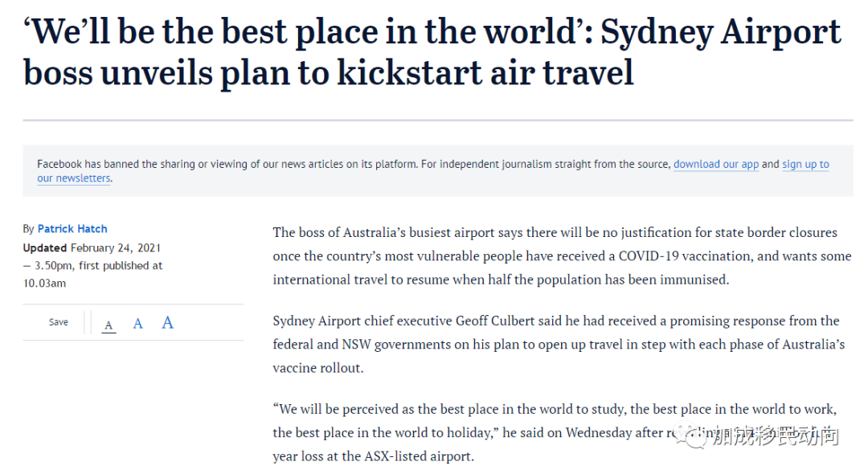Screen dimensions: 868x474
Task: Click the paragraph starting 'The boss of Australia's'
Action: coord(562,256)
